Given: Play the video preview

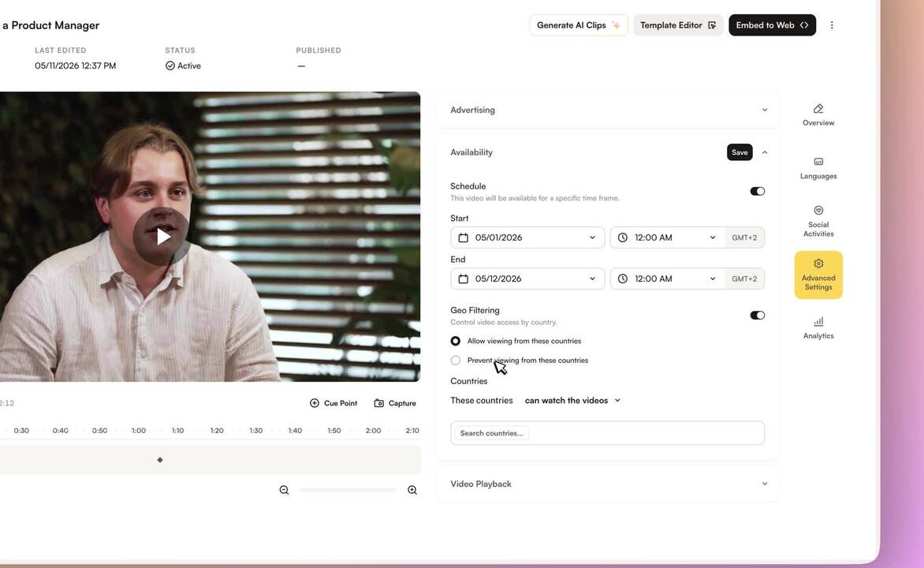Looking at the screenshot, I should 162,237.
